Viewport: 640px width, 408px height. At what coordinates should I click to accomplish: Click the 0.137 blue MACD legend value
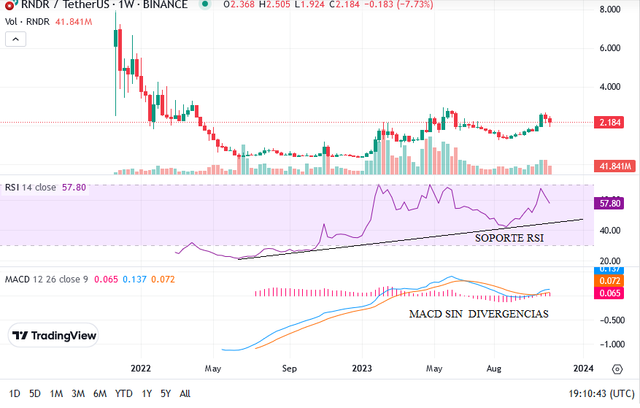[x=135, y=279]
